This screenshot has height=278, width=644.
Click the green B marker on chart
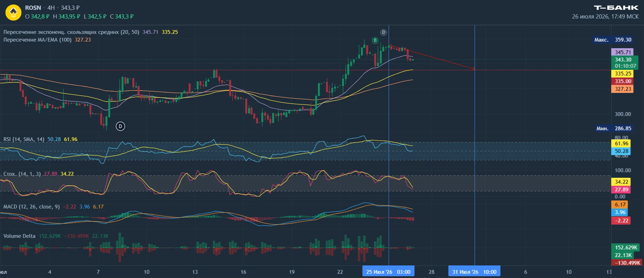click(x=375, y=40)
